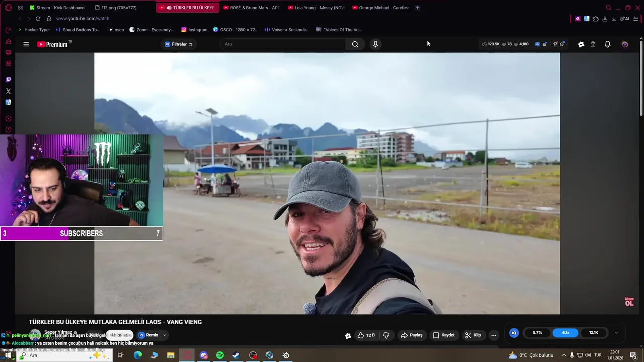
Task: Click the Remix button
Action: tap(148, 335)
